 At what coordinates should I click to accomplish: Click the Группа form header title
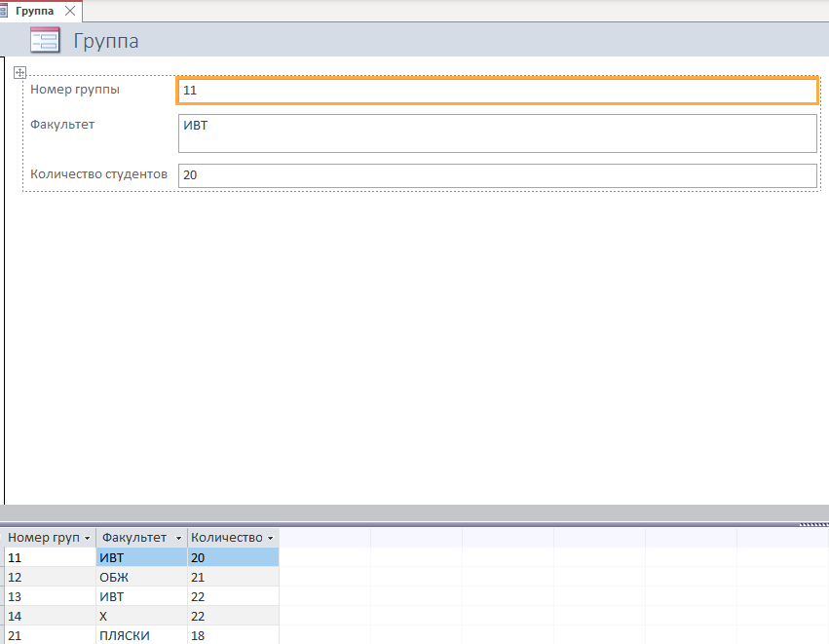tap(106, 41)
